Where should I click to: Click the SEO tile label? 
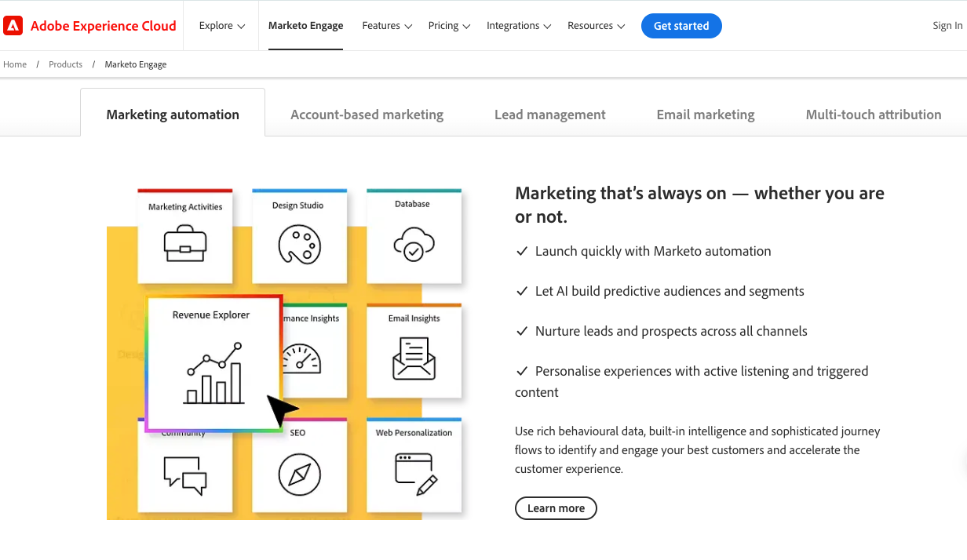pyautogui.click(x=297, y=432)
